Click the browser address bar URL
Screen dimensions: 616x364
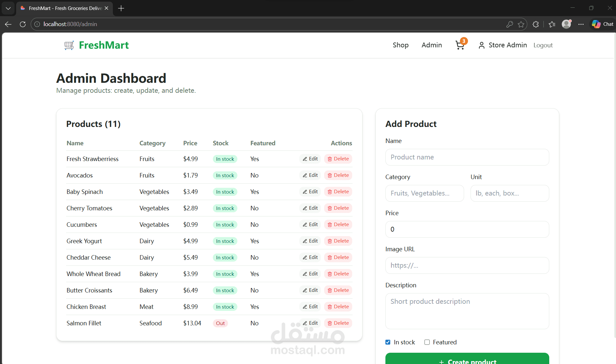(x=70, y=24)
